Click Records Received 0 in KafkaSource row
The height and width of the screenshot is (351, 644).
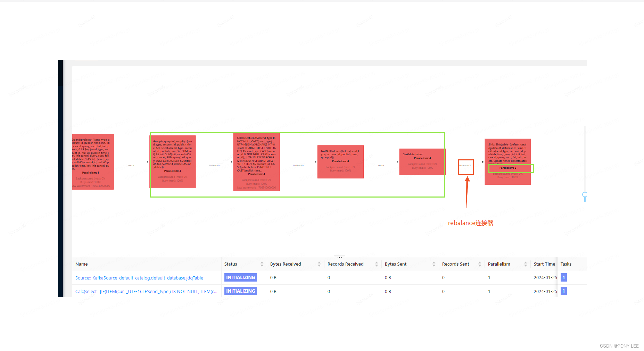[329, 278]
